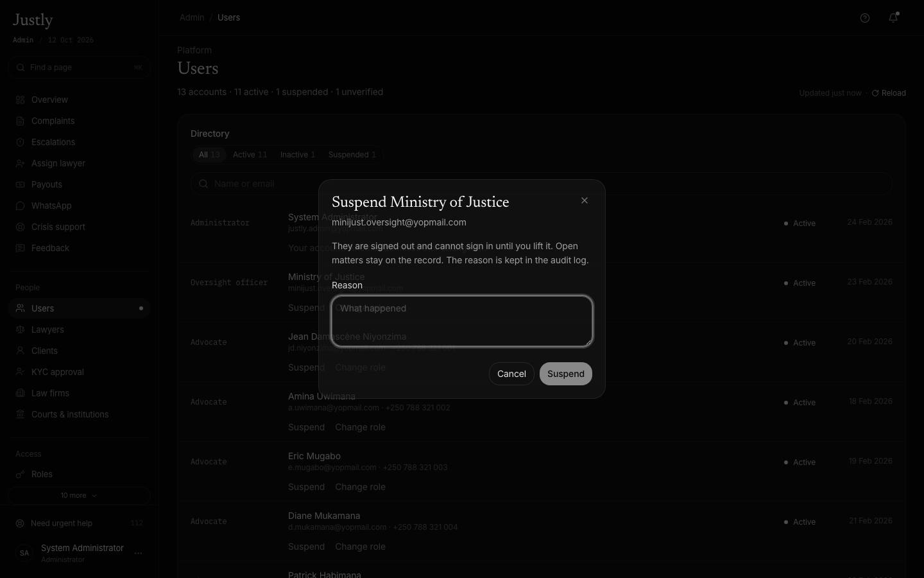Close the Suspend Ministry of Justice dialog
This screenshot has height=578, width=924.
[585, 200]
